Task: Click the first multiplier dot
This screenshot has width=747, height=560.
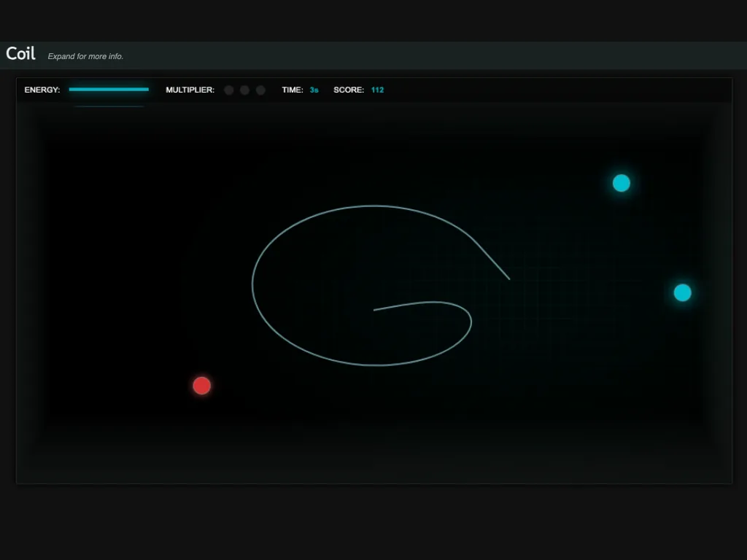Action: click(228, 90)
